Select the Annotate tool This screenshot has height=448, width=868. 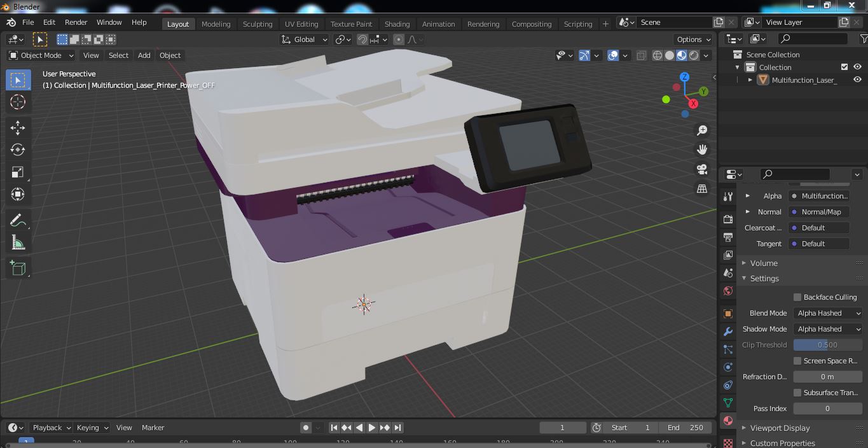[18, 220]
